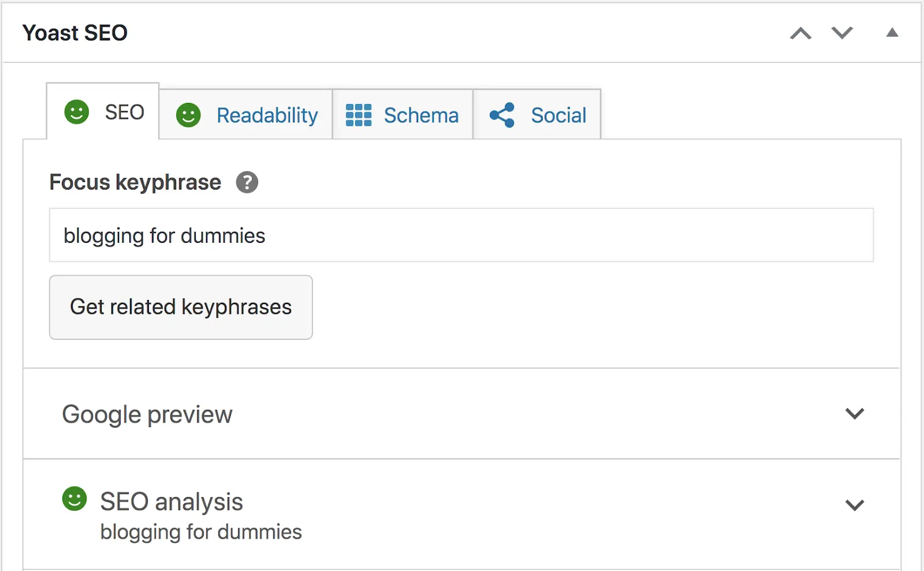
Task: Click the 'blogging for dummies' text under SEO analysis
Action: coord(201,532)
